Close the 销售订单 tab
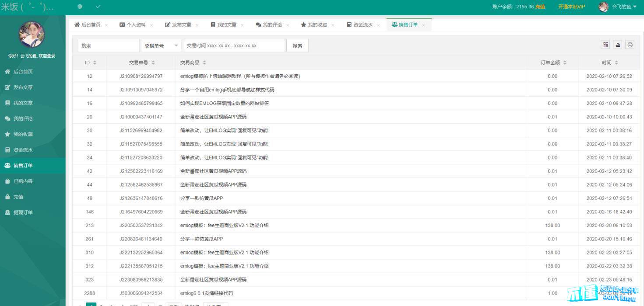Screen dimensions: 644x306 pos(423,25)
